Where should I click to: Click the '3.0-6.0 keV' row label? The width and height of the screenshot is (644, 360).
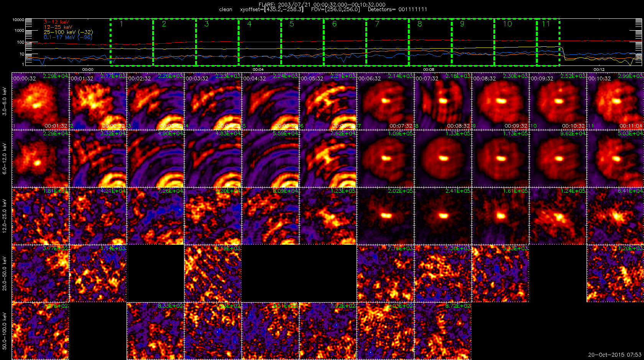pos(5,101)
